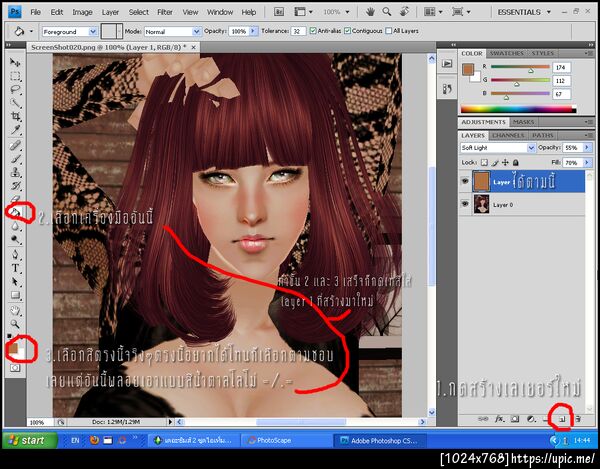This screenshot has height=469, width=600.
Task: Click Adobe Photoshop CS taskbar button
Action: point(380,440)
